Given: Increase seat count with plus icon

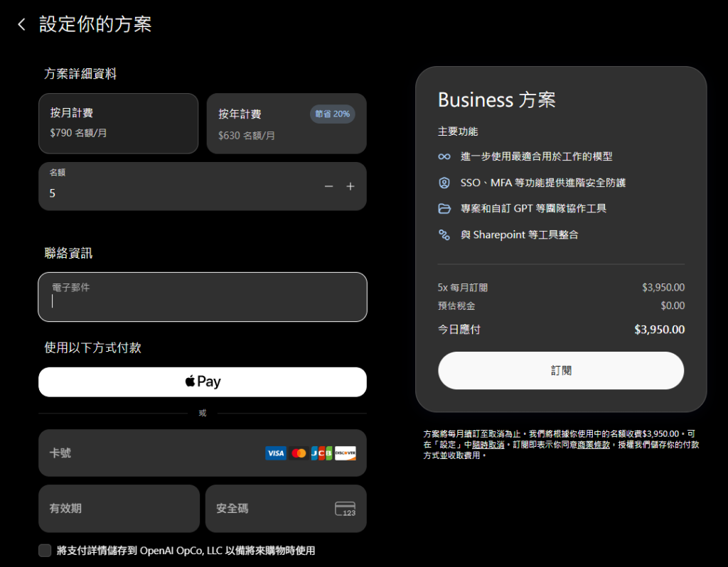Looking at the screenshot, I should (350, 187).
